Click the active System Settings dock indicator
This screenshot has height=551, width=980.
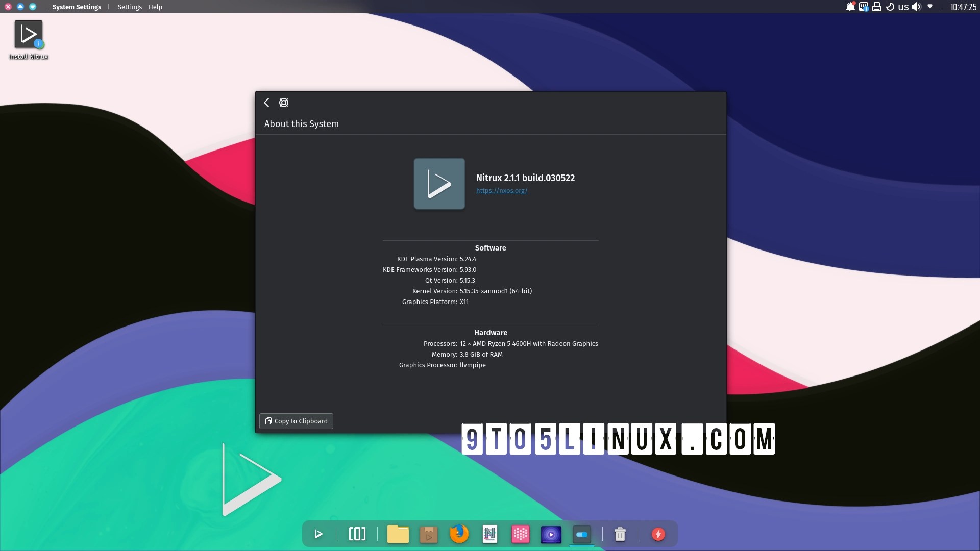tap(582, 534)
